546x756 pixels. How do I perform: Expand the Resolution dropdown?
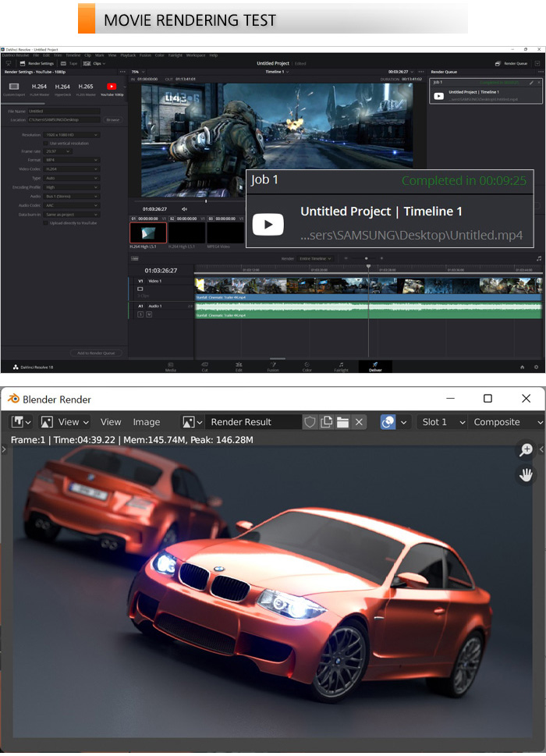click(72, 135)
